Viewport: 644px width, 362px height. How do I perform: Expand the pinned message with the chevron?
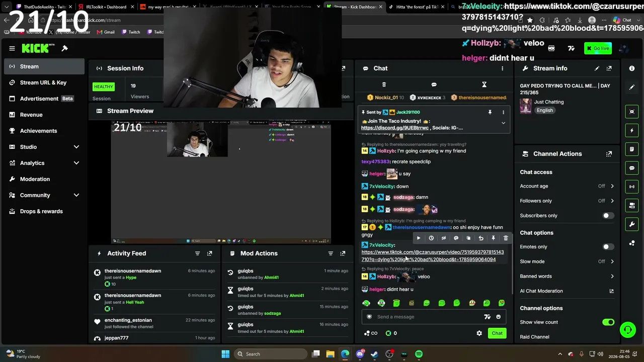point(503,123)
